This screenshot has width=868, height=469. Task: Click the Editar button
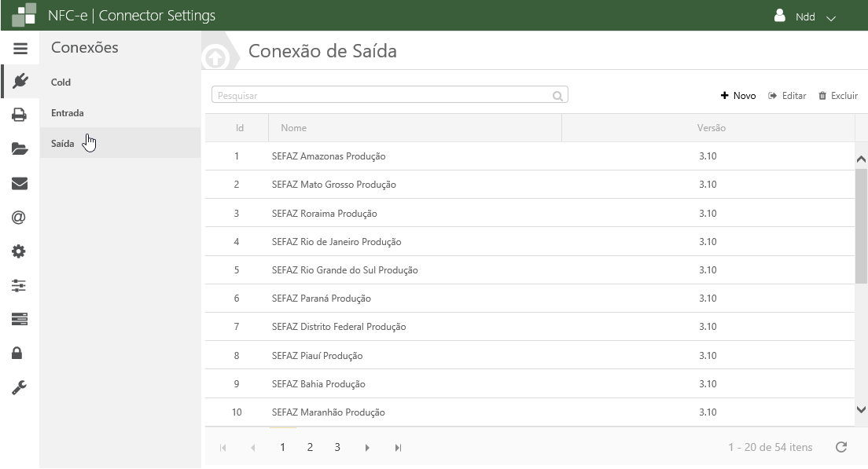click(x=788, y=96)
